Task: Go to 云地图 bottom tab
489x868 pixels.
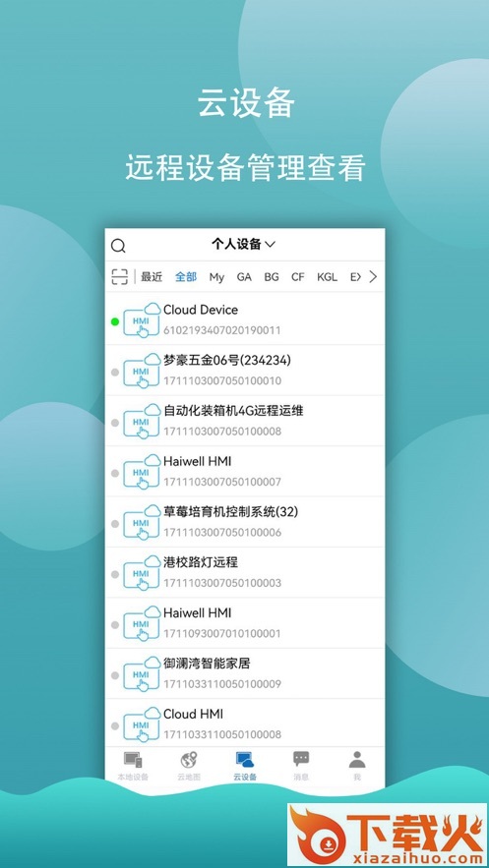Action: (x=189, y=766)
